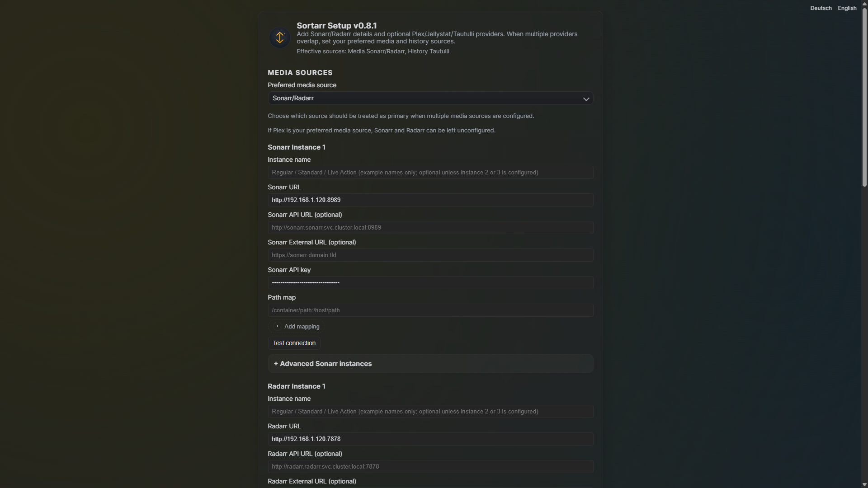Click the Path map input field

click(430, 310)
